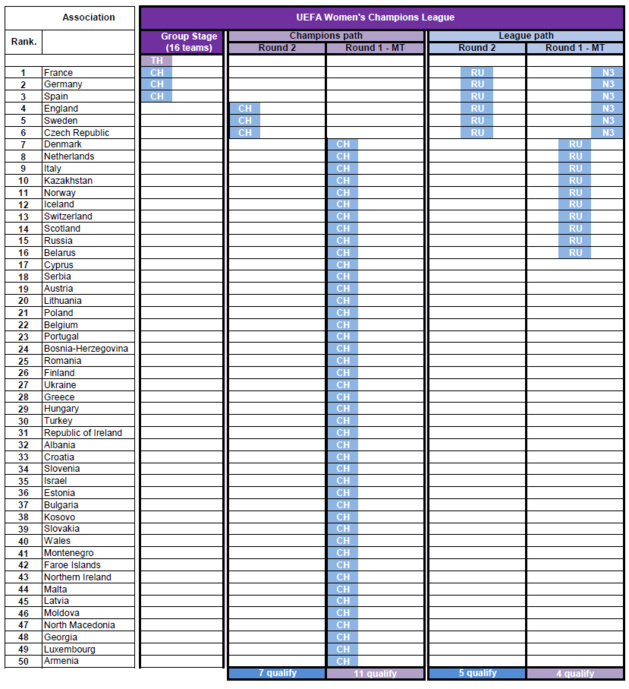
Task: Click the "Malta" association name
Action: [x=55, y=589]
